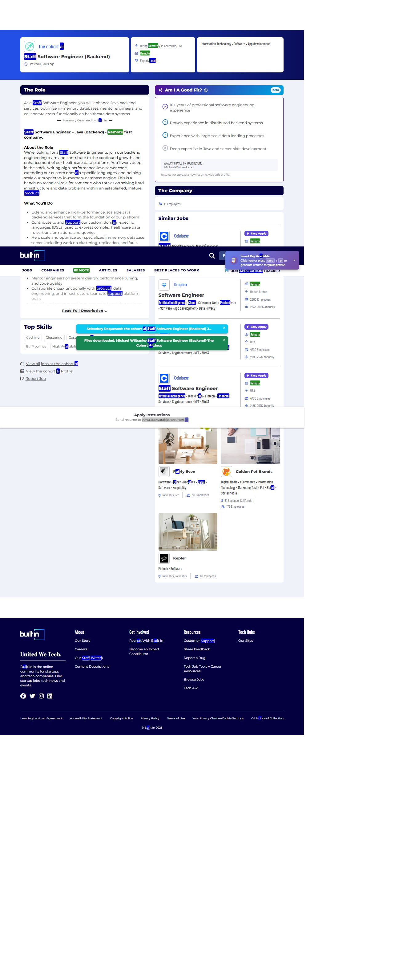Dismiss the Selectkey Requested notification
This screenshot has width=399, height=980.
pyautogui.click(x=224, y=327)
